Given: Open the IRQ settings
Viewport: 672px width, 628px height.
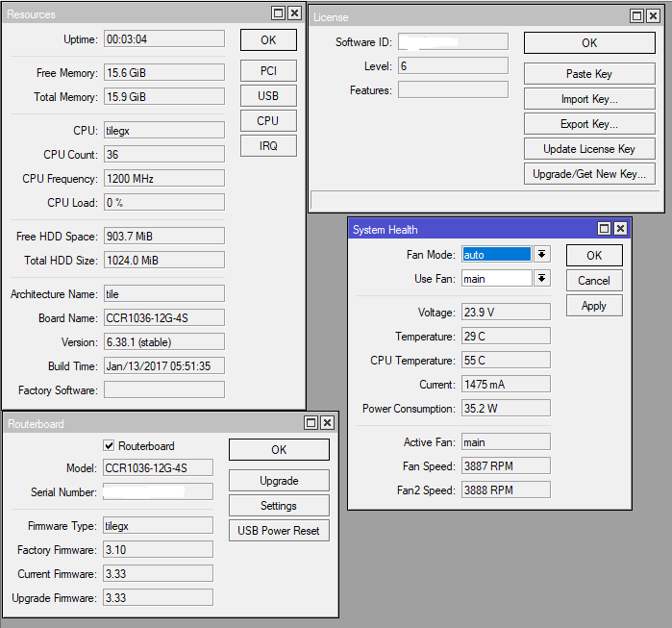Looking at the screenshot, I should [x=268, y=145].
